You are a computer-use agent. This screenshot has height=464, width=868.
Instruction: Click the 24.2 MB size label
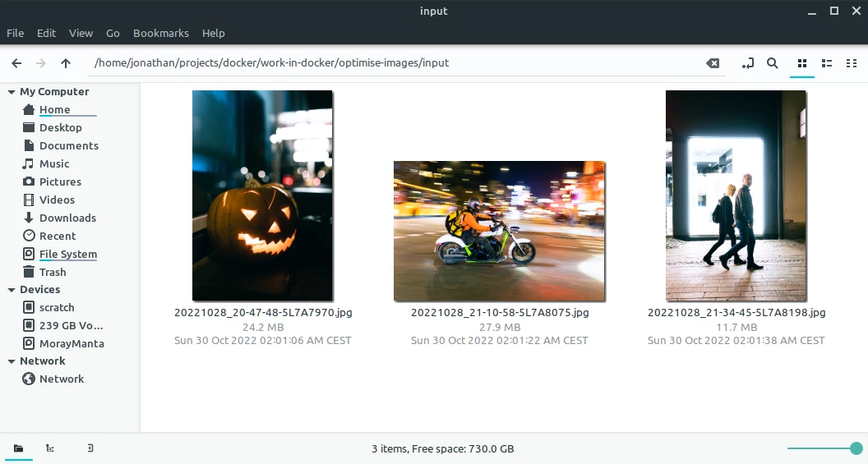click(x=263, y=328)
